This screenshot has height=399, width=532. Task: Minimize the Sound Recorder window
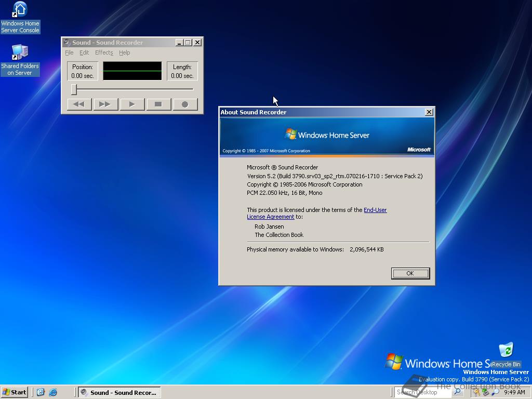(179, 43)
